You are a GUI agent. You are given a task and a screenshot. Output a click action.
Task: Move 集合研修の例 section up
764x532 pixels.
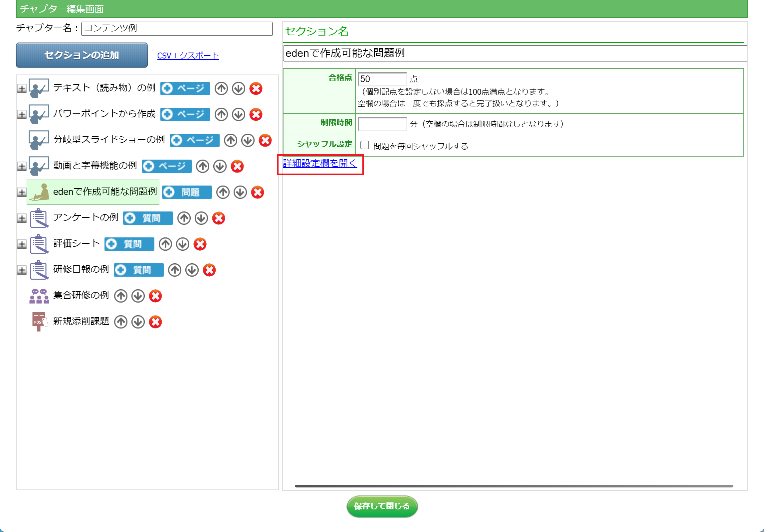(121, 296)
